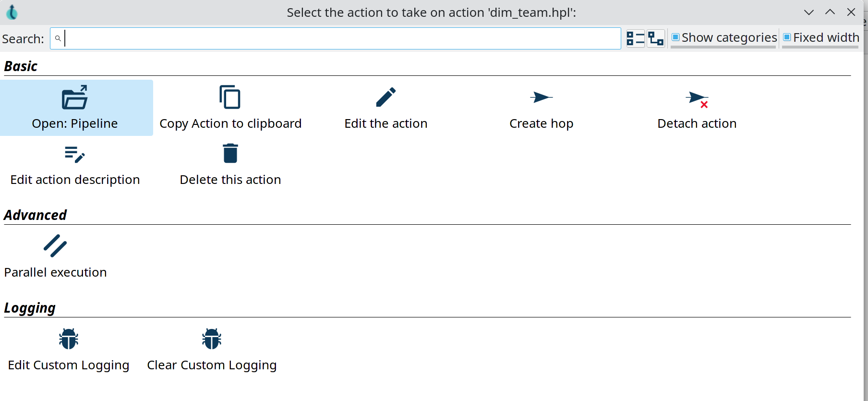Click the expand all categories toolbar button
This screenshot has height=401, width=868.
(656, 38)
